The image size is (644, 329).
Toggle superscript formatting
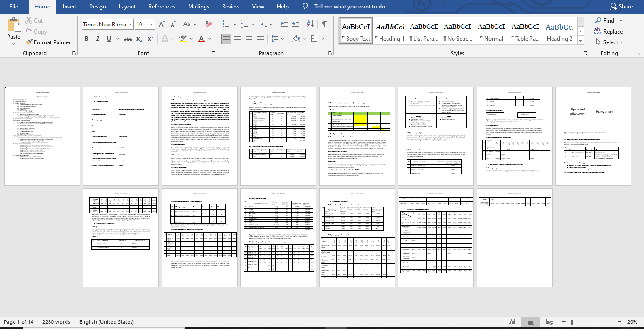[151, 39]
